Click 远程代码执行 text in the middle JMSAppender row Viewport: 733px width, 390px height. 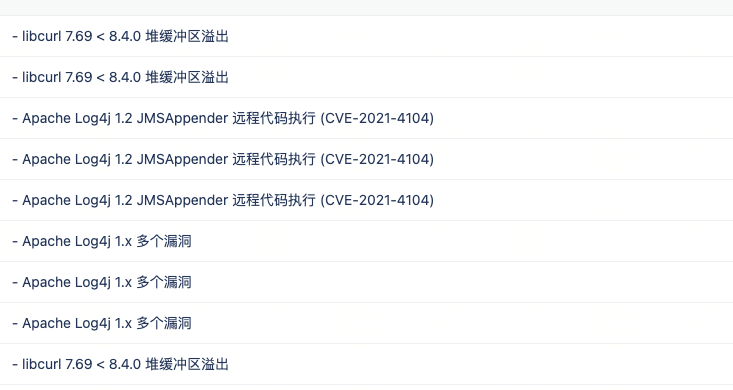(274, 159)
